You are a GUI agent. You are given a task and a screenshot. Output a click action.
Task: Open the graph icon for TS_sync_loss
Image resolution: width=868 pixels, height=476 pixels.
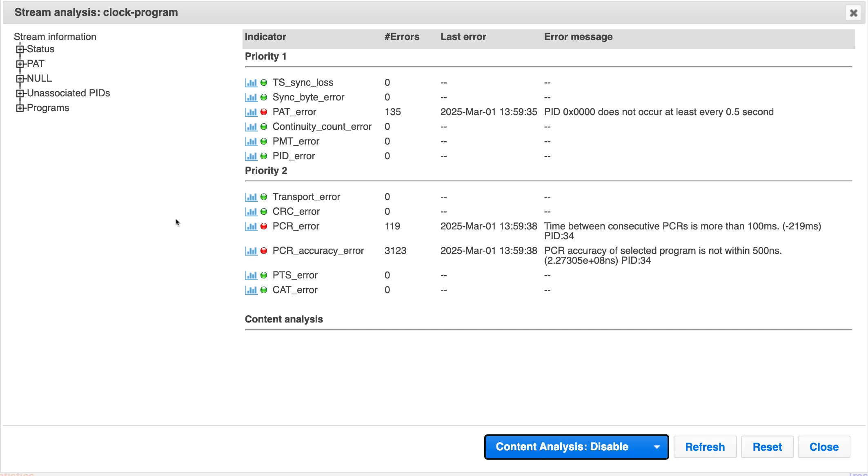pyautogui.click(x=251, y=83)
